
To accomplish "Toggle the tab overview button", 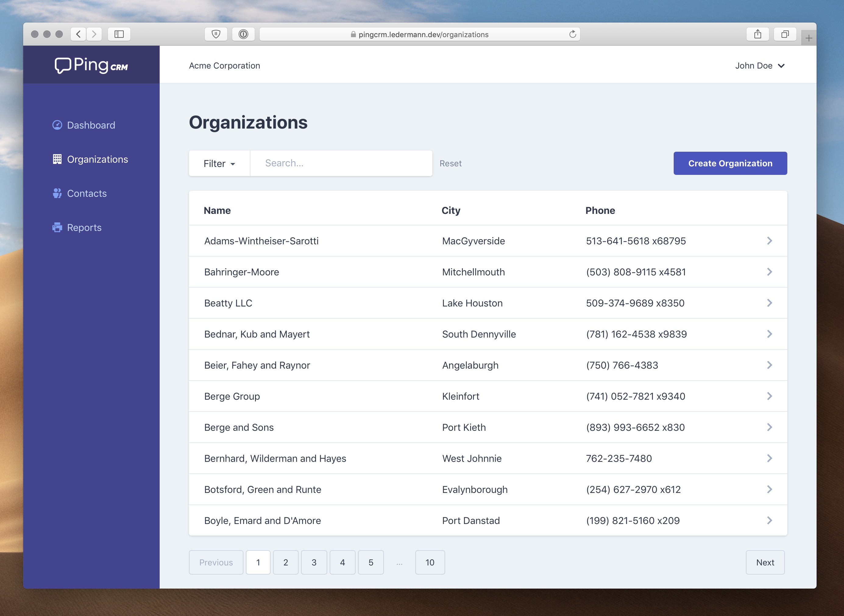I will tap(785, 34).
